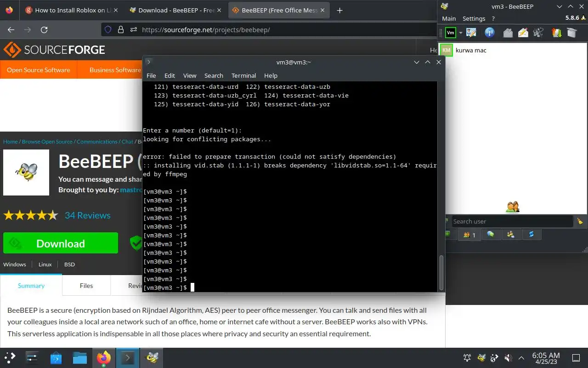Click the Linux penguin icon beside version 5.8.6
The width and height of the screenshot is (588, 368).
584,17
